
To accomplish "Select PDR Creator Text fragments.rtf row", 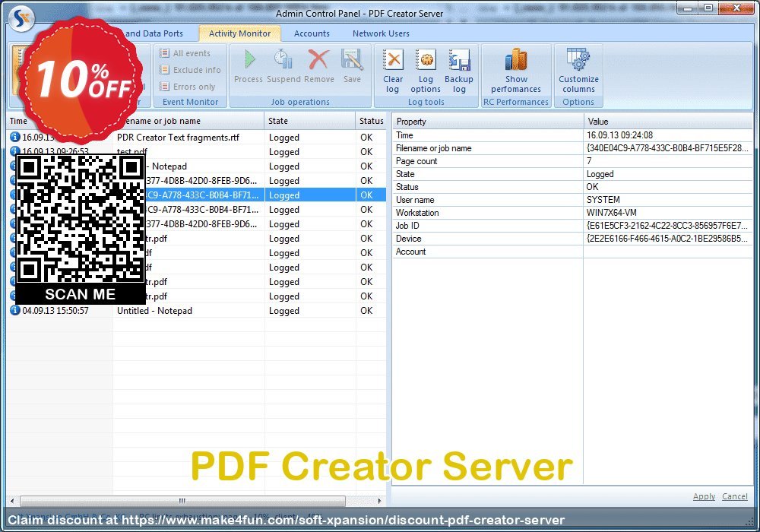I will click(x=197, y=137).
